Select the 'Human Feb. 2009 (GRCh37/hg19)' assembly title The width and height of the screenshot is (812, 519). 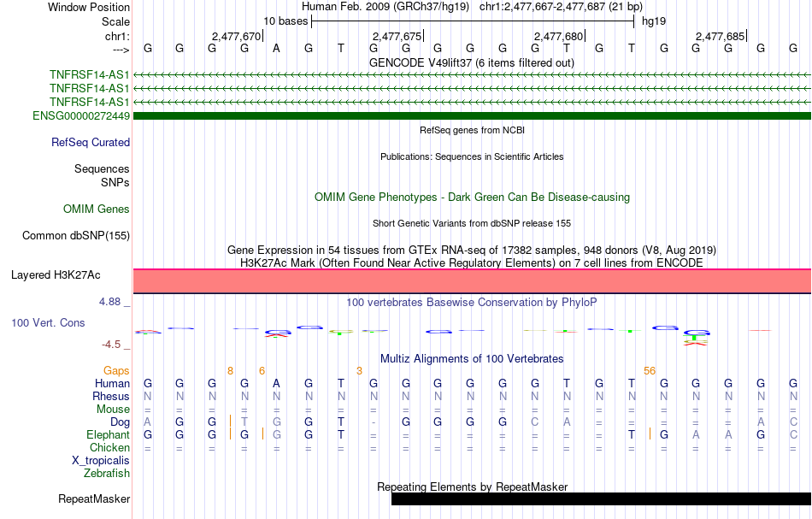coord(385,7)
